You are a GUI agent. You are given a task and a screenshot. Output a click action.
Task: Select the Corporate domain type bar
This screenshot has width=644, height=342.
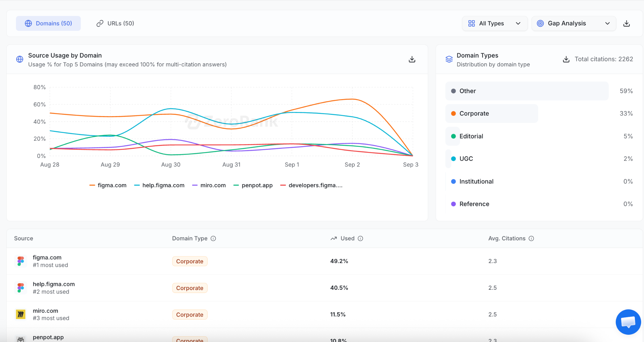pyautogui.click(x=491, y=114)
